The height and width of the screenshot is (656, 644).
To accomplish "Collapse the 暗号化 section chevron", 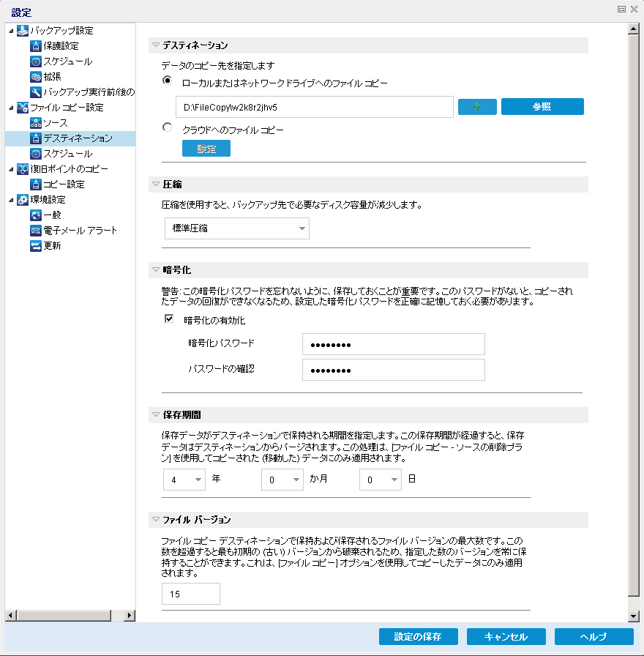I will [154, 269].
